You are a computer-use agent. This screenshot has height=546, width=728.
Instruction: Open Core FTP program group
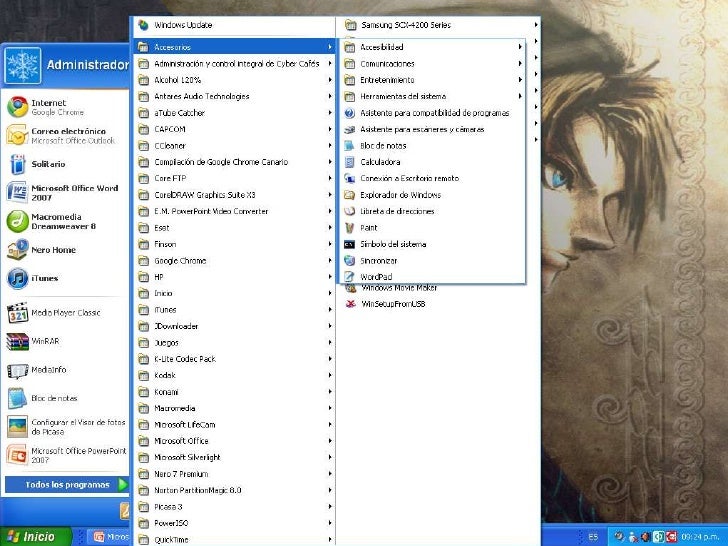pyautogui.click(x=234, y=178)
